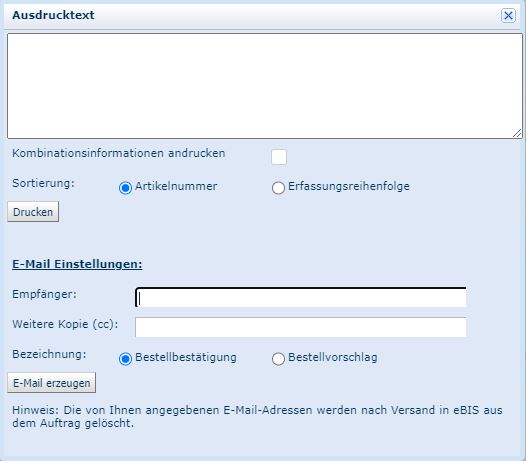Click the E-Mail erzeugen button

[x=51, y=382]
